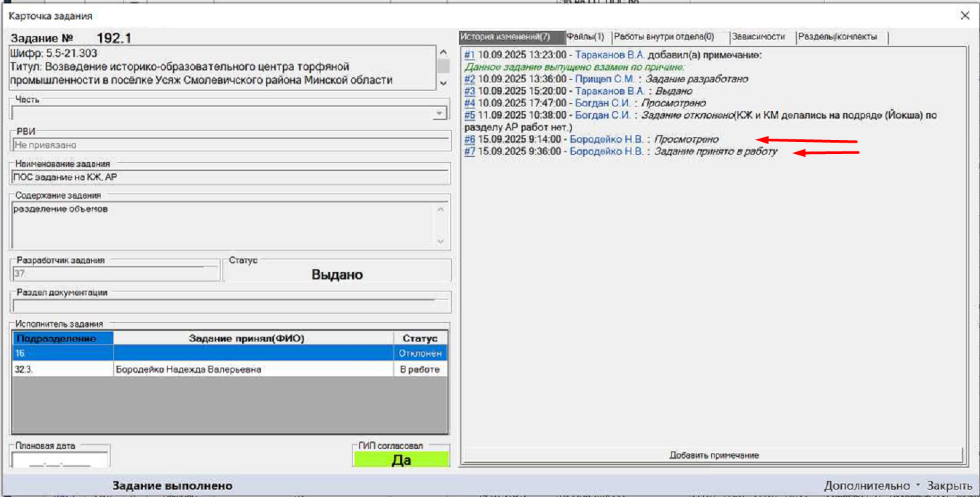980x497 pixels.
Task: Open history entry link #1
Action: [x=469, y=55]
